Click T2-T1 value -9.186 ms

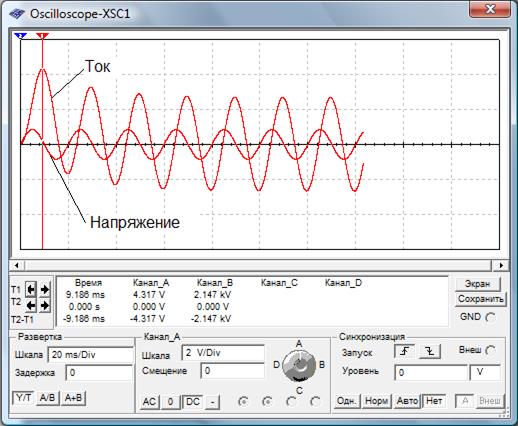[84, 319]
